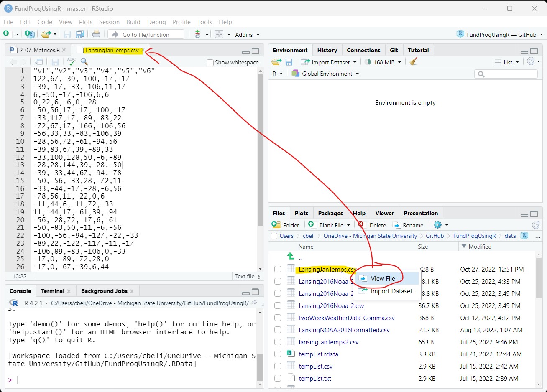
Task: Open the FundProgUsingR project dropdown
Action: [500, 35]
